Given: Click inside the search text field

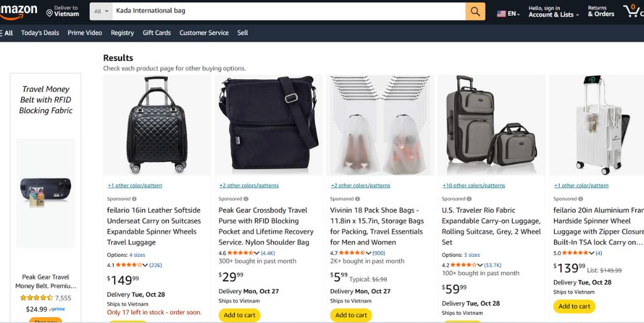Looking at the screenshot, I should 287,11.
